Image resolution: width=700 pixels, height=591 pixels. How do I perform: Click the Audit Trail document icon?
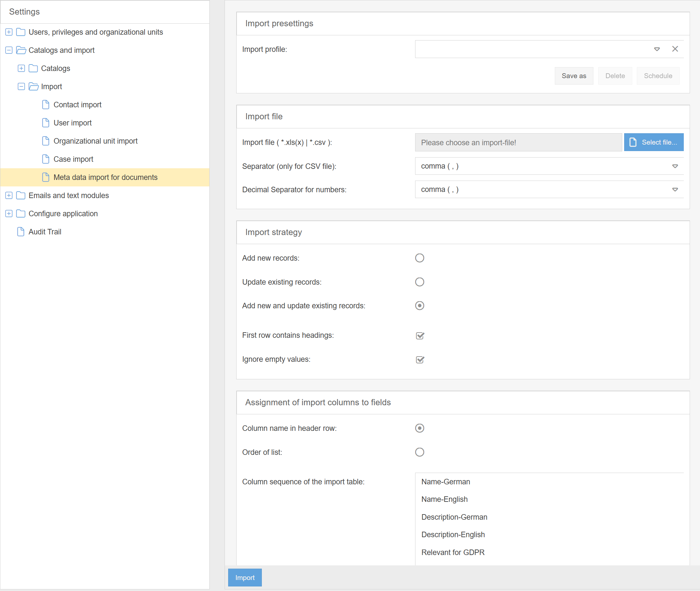21,231
